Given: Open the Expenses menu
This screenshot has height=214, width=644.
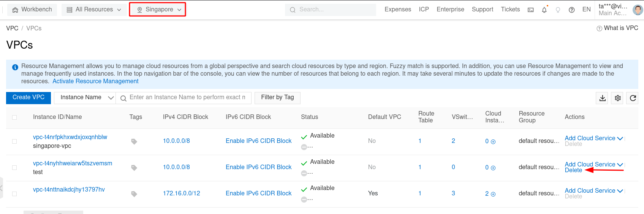Looking at the screenshot, I should click(x=397, y=10).
